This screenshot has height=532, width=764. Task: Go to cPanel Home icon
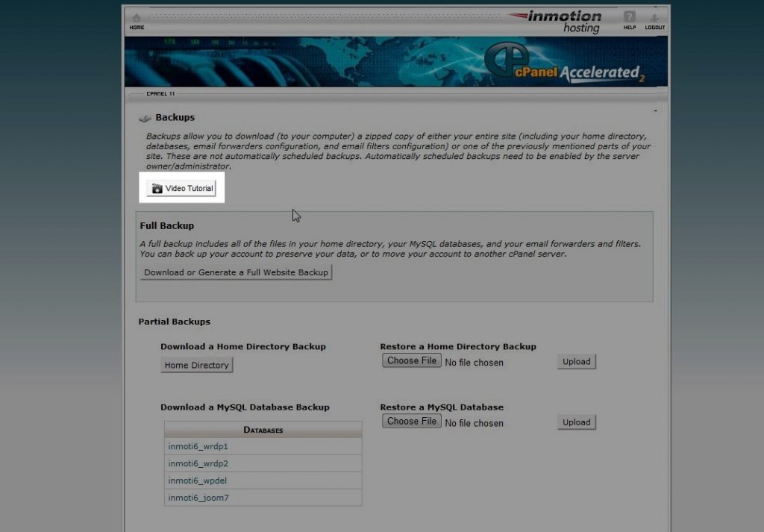[x=137, y=22]
